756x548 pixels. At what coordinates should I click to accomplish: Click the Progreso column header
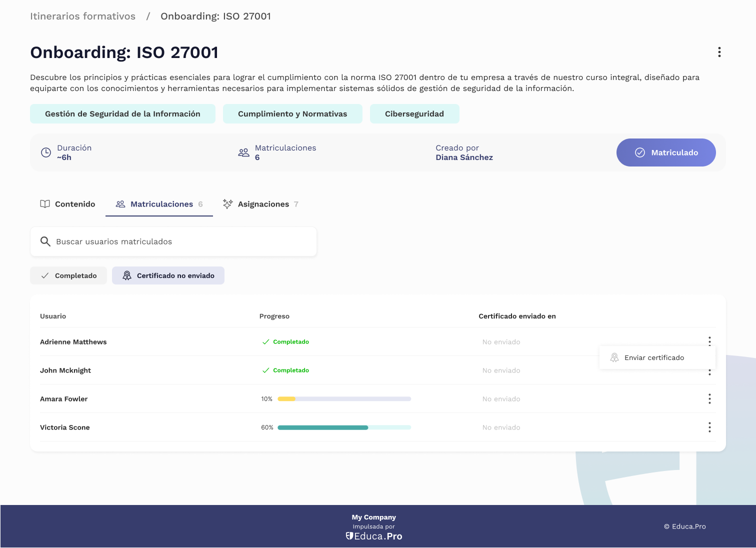pyautogui.click(x=274, y=316)
